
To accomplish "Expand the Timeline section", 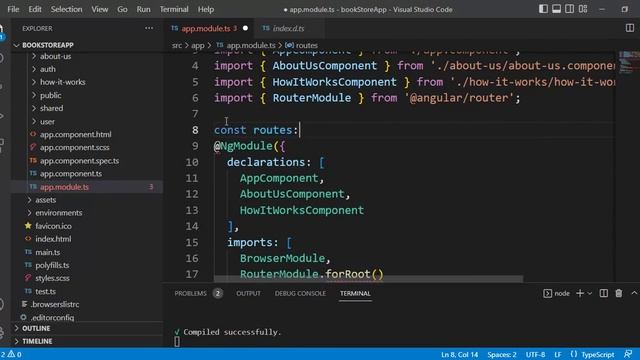I will (x=37, y=341).
